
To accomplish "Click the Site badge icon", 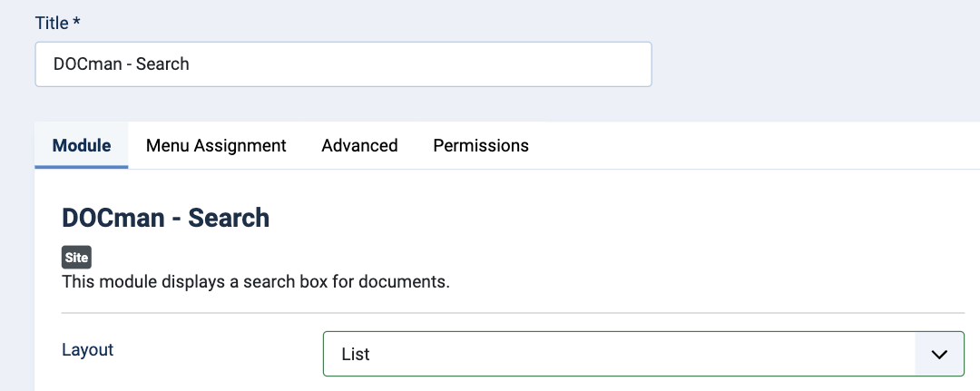I will tap(76, 258).
